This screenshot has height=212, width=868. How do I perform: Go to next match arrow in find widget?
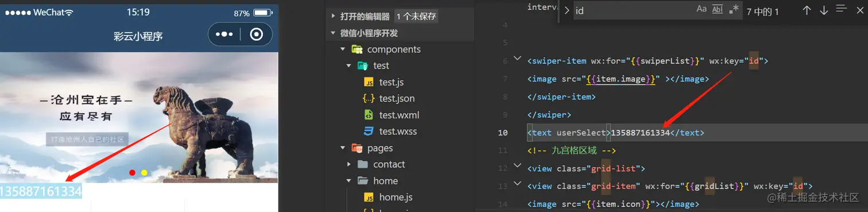click(x=824, y=10)
